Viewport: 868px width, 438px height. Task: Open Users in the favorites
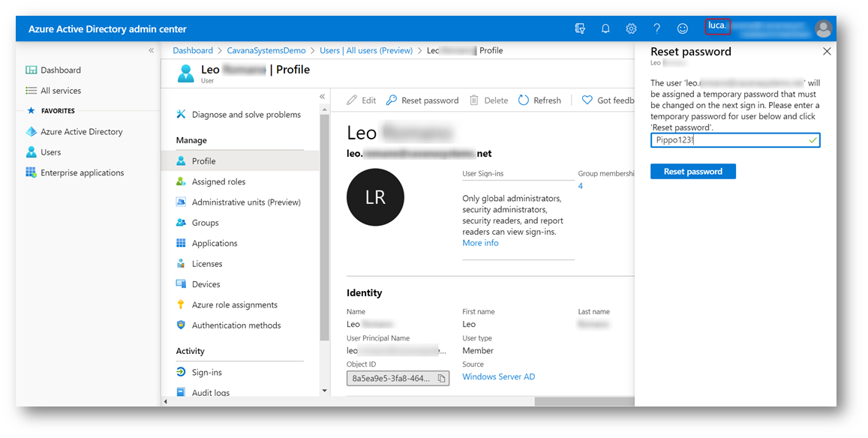click(x=44, y=151)
